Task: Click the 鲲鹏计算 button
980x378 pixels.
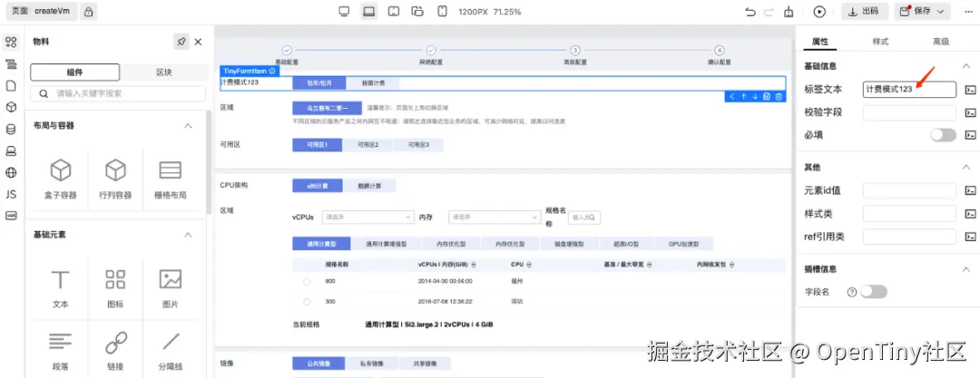Action: (x=370, y=186)
